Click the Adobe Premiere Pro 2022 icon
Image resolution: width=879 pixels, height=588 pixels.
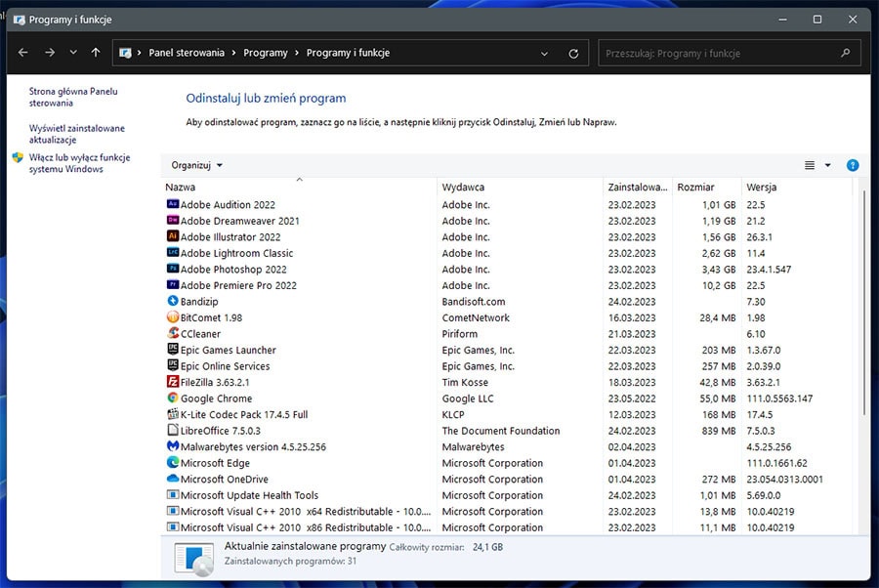click(173, 285)
